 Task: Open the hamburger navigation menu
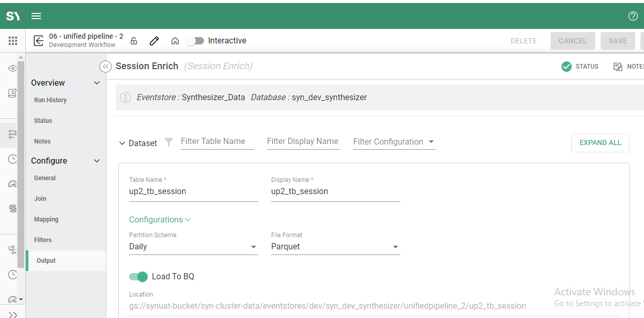click(x=36, y=16)
